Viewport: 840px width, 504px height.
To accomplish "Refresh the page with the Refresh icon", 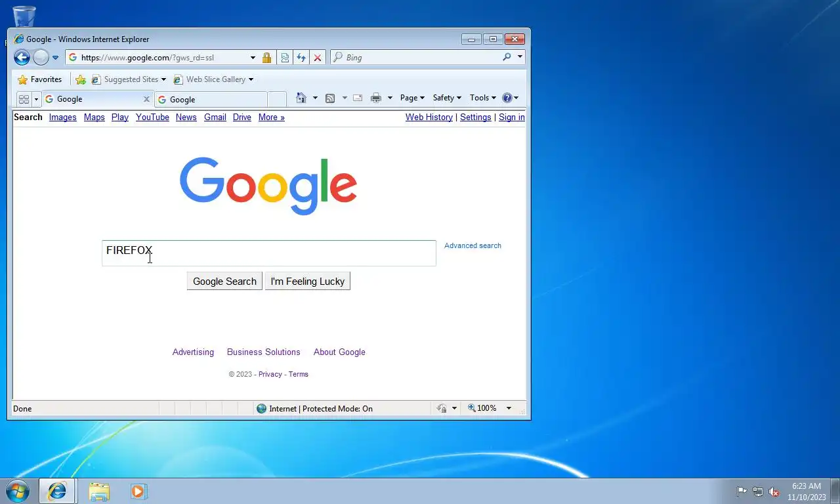I will [x=301, y=58].
